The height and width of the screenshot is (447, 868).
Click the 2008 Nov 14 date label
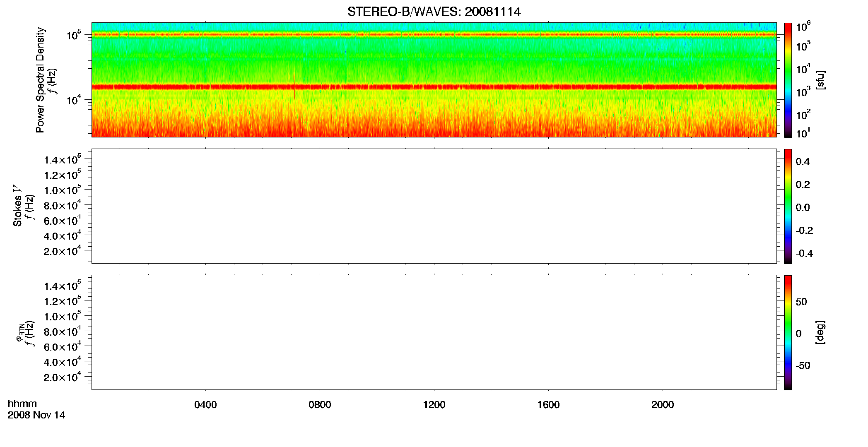[36, 415]
